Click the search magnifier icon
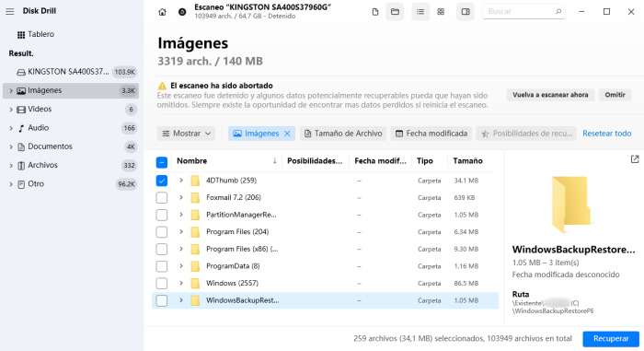The image size is (644, 351). point(558,12)
